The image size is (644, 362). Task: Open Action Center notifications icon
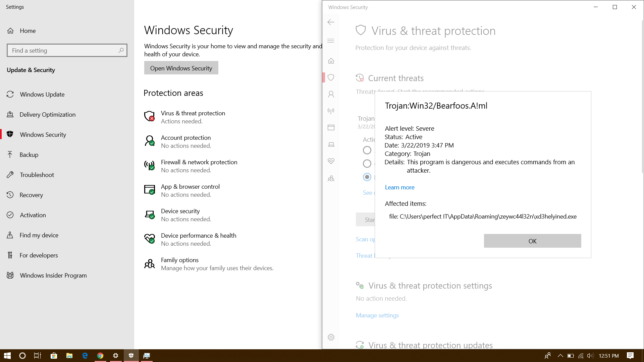pyautogui.click(x=630, y=356)
